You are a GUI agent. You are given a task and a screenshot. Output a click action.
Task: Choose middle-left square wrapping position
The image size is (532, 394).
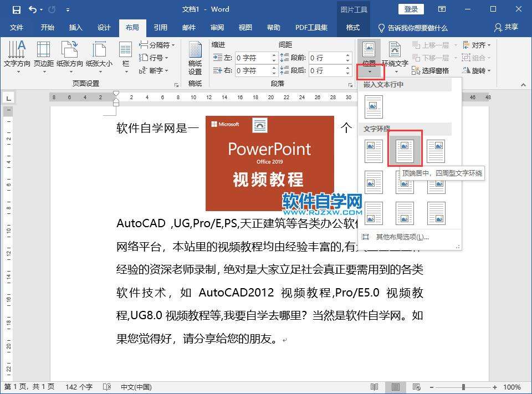tap(374, 182)
